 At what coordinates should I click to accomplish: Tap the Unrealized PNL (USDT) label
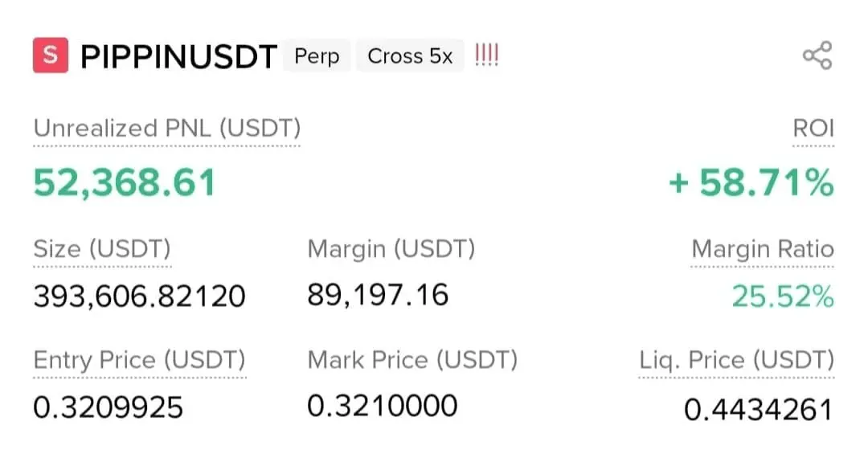pyautogui.click(x=166, y=128)
